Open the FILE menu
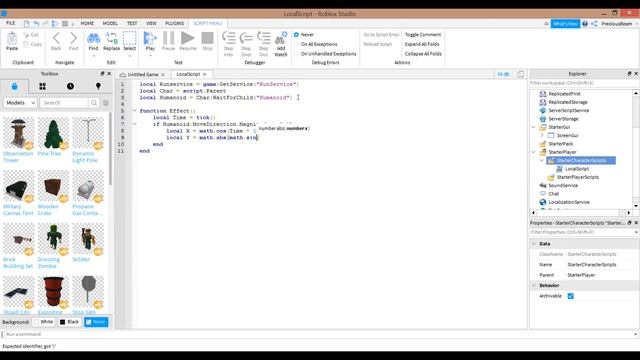Image resolution: width=640 pixels, height=360 pixels. (11, 23)
